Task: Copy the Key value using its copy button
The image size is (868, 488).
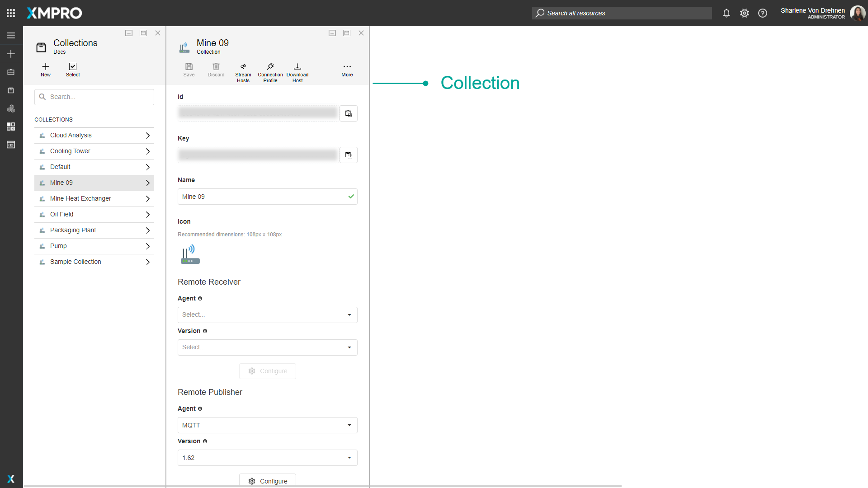Action: pos(348,155)
